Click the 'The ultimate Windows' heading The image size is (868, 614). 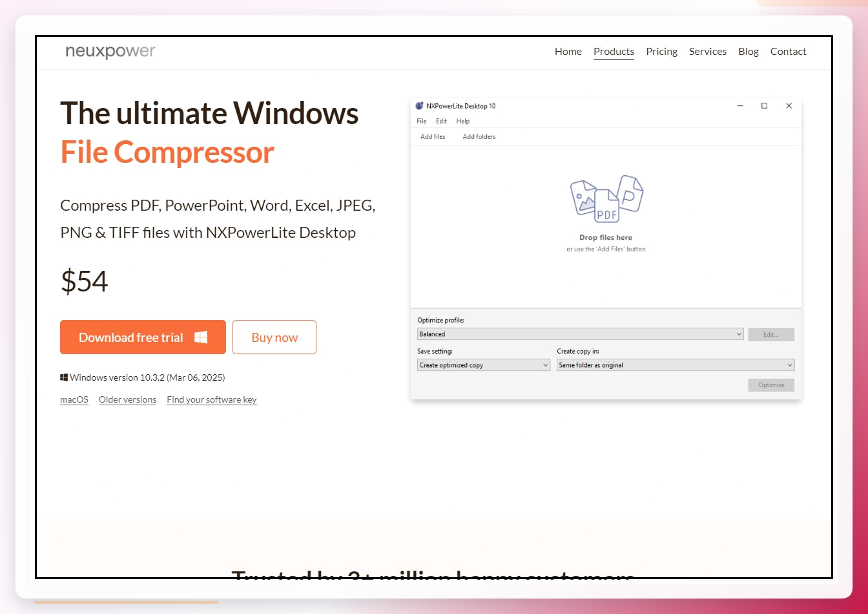pyautogui.click(x=209, y=113)
